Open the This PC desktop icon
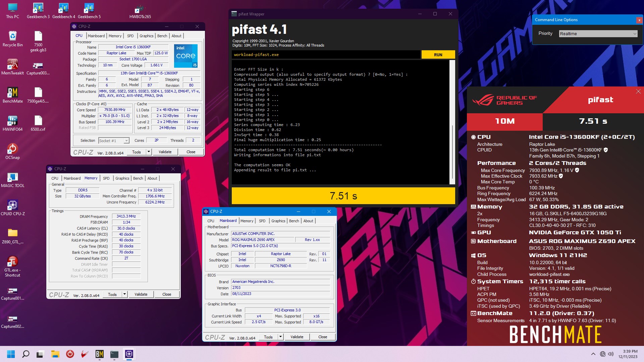Image resolution: width=644 pixels, height=362 pixels. (x=12, y=11)
